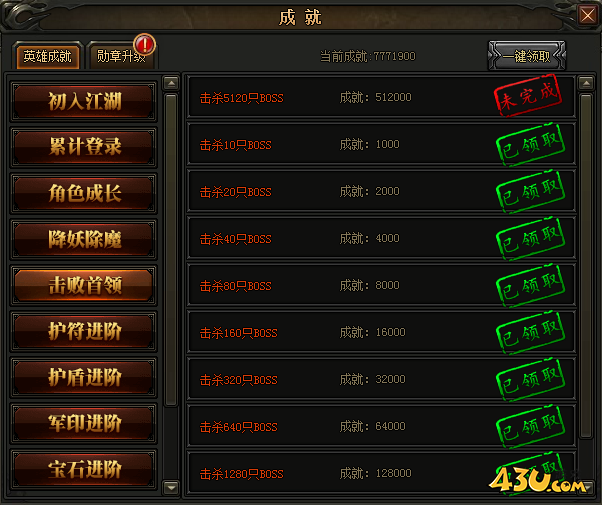Select the 宝石进阶 category

tap(84, 469)
